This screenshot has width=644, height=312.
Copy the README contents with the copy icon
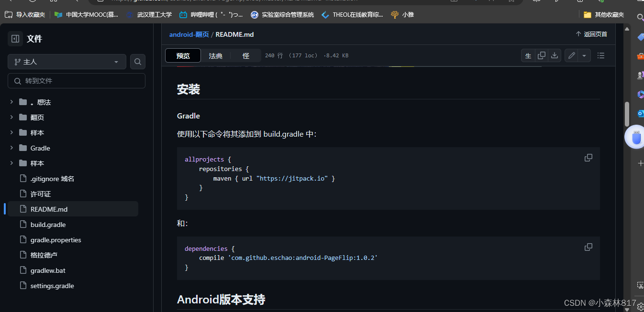[x=541, y=55]
